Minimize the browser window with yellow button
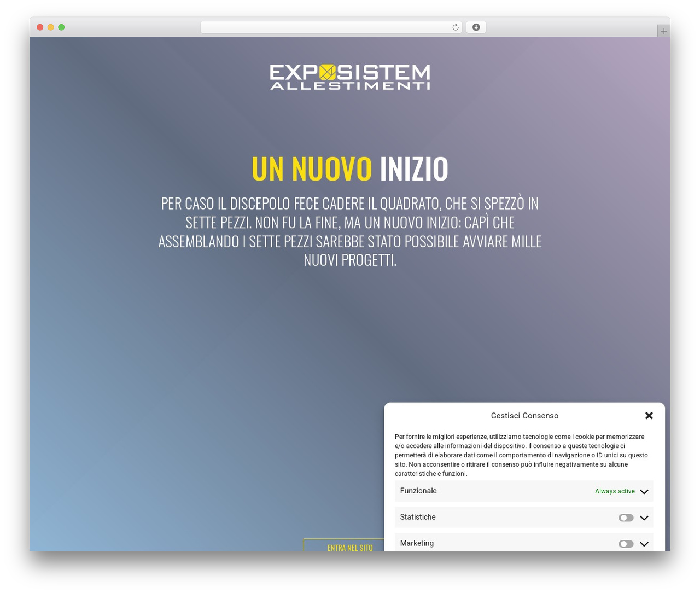 point(50,27)
